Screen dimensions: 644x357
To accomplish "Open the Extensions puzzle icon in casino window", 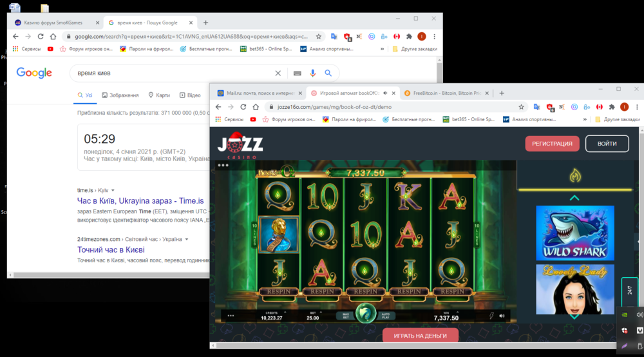I will [x=612, y=107].
